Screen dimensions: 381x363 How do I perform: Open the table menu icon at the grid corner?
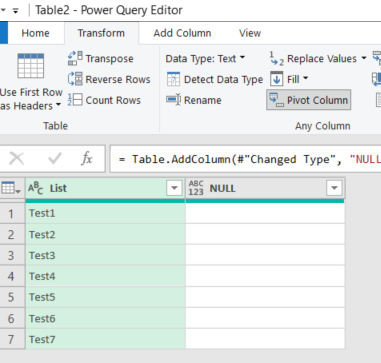coord(11,188)
